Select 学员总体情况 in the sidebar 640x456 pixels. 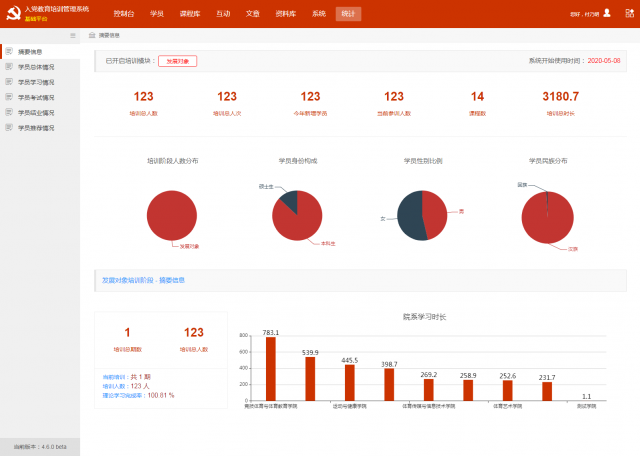pyautogui.click(x=36, y=67)
